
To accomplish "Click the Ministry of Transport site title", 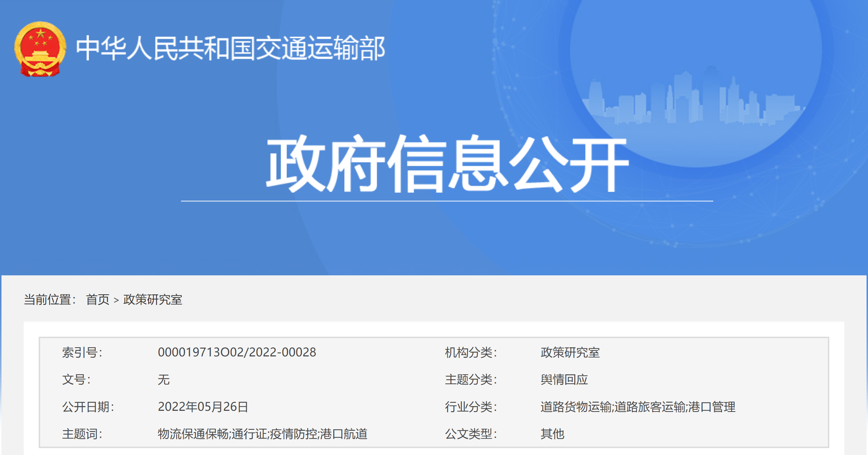I will pos(230,49).
